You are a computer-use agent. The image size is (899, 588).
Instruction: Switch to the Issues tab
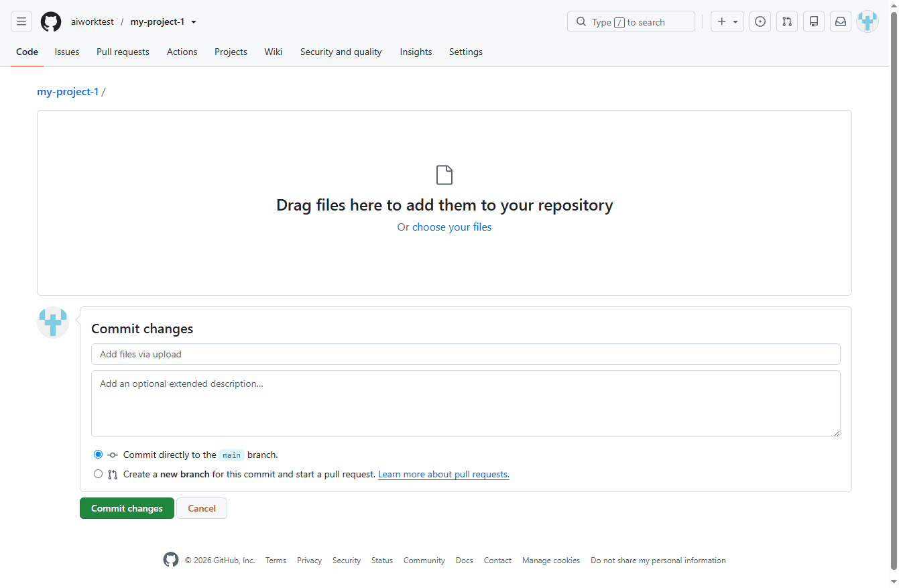tap(67, 52)
